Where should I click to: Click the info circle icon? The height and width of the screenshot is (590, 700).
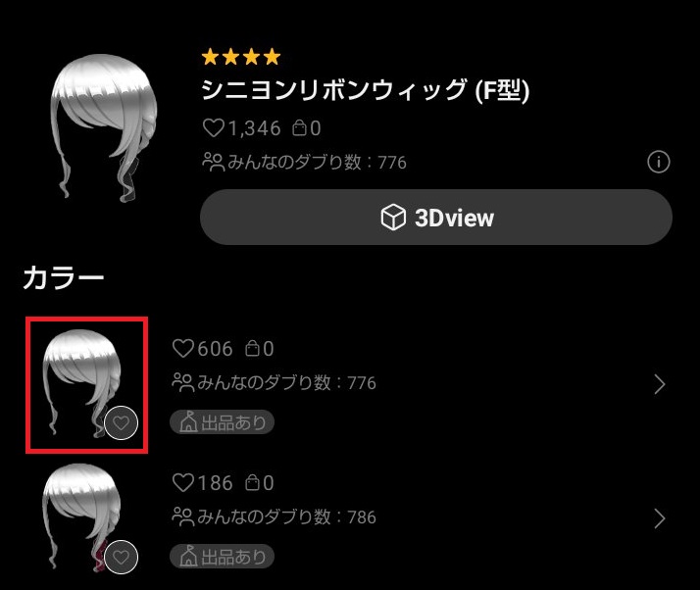659,162
